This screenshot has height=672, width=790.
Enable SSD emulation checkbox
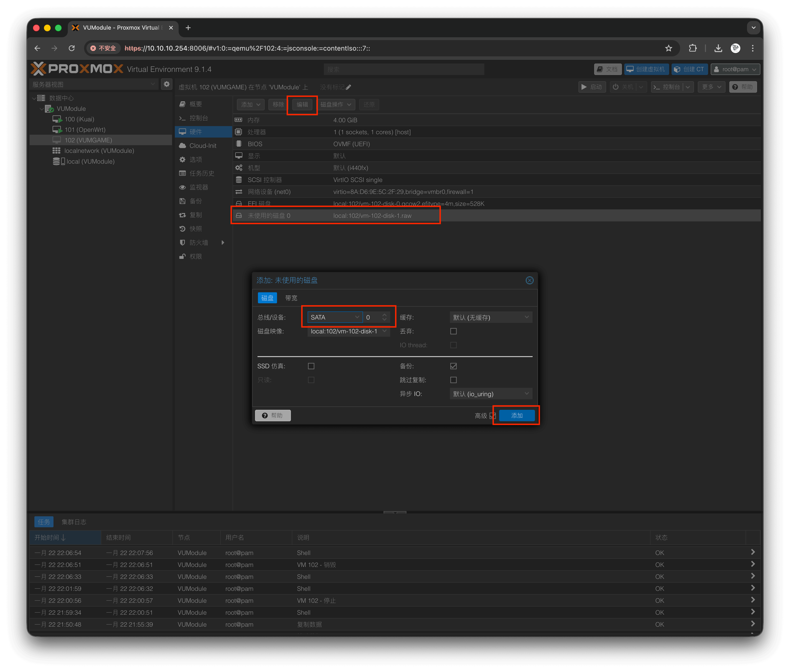[311, 366]
